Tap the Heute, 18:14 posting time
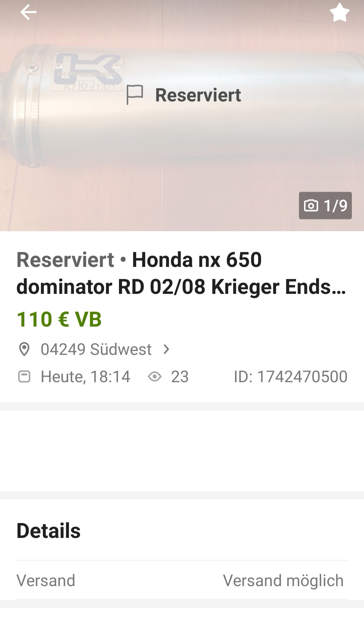The height and width of the screenshot is (630, 364). pos(85,377)
